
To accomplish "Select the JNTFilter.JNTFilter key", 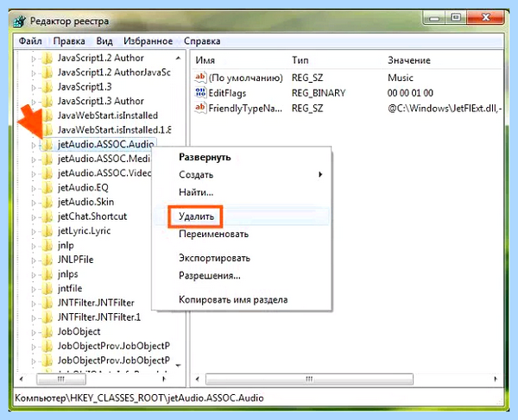I will click(96, 303).
